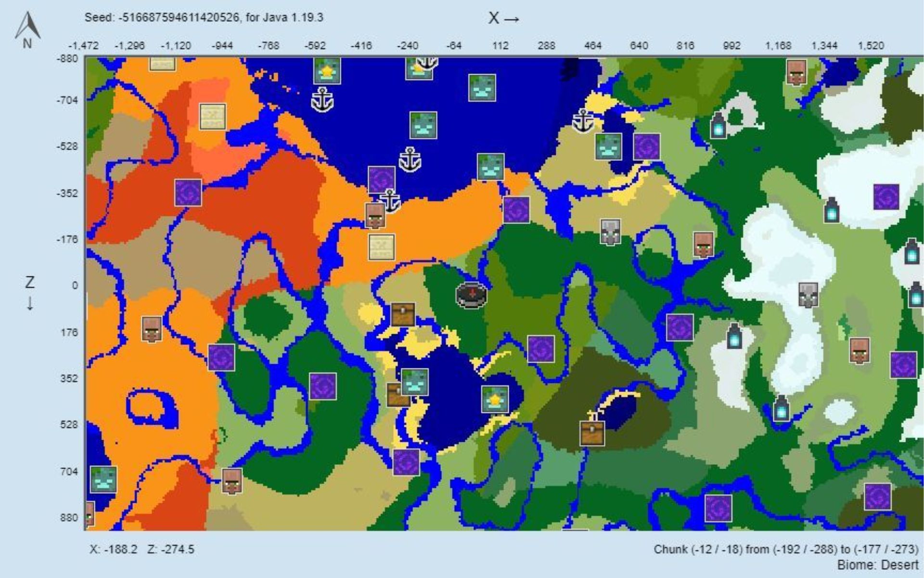Click the ancient city lantern left of snowfield portal
This screenshot has width=924, height=578.
(832, 210)
